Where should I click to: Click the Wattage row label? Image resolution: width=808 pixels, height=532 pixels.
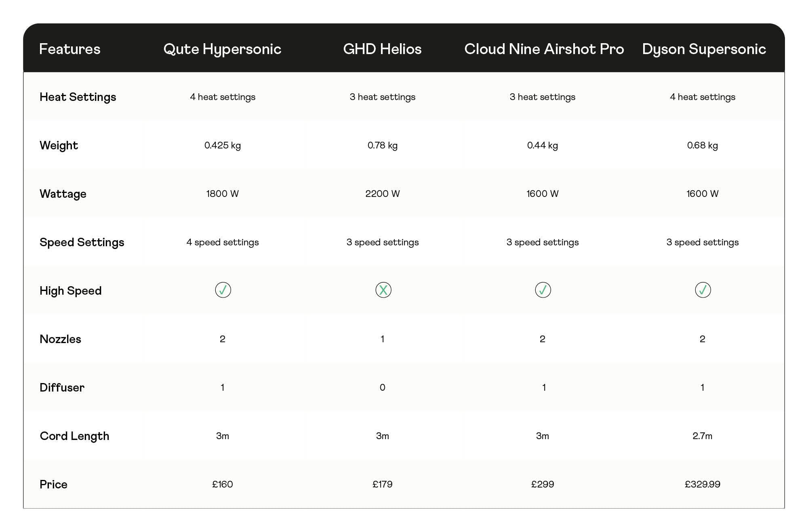63,194
